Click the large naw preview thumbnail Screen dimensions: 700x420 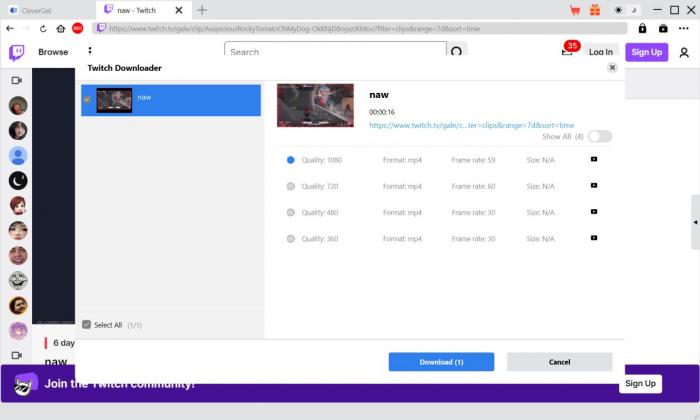(315, 105)
